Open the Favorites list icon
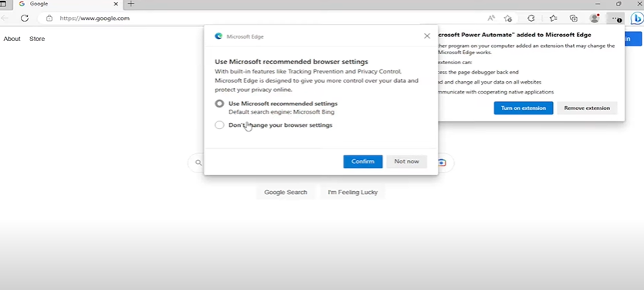This screenshot has width=644, height=290. point(553,18)
